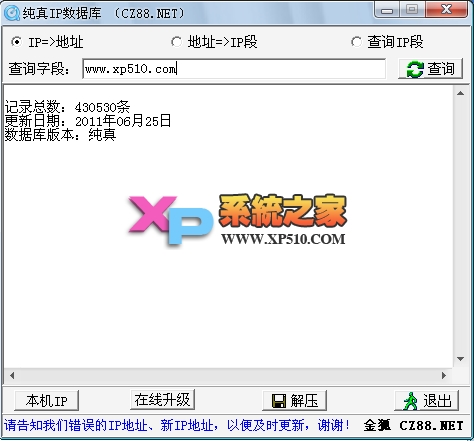The image size is (474, 441).
Task: Select the IP=>地址 radio option
Action: 16,42
